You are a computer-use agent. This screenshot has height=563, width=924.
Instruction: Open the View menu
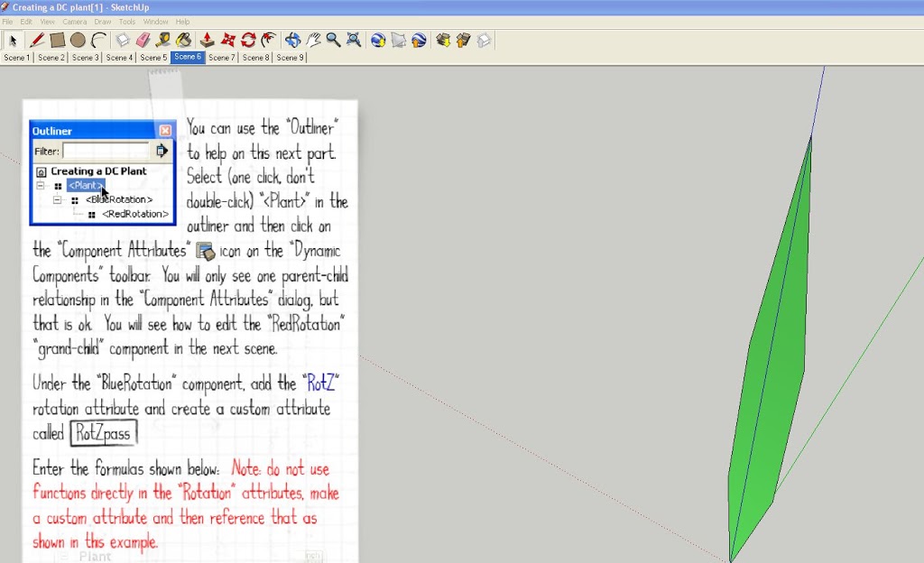pos(47,22)
